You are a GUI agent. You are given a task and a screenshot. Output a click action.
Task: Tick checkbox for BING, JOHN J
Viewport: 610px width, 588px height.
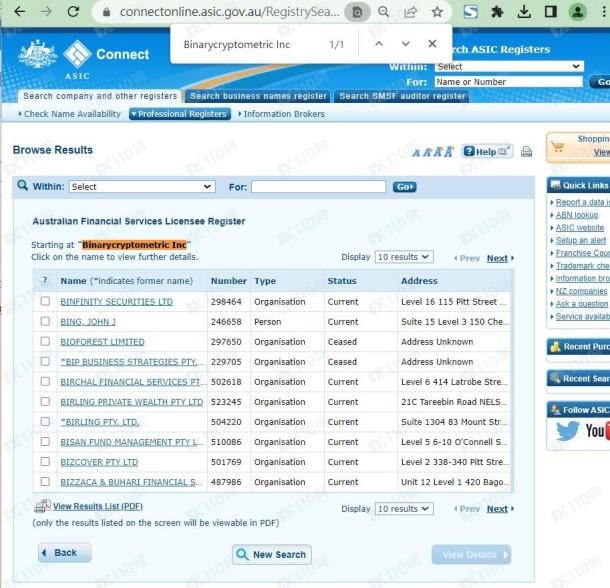45,321
